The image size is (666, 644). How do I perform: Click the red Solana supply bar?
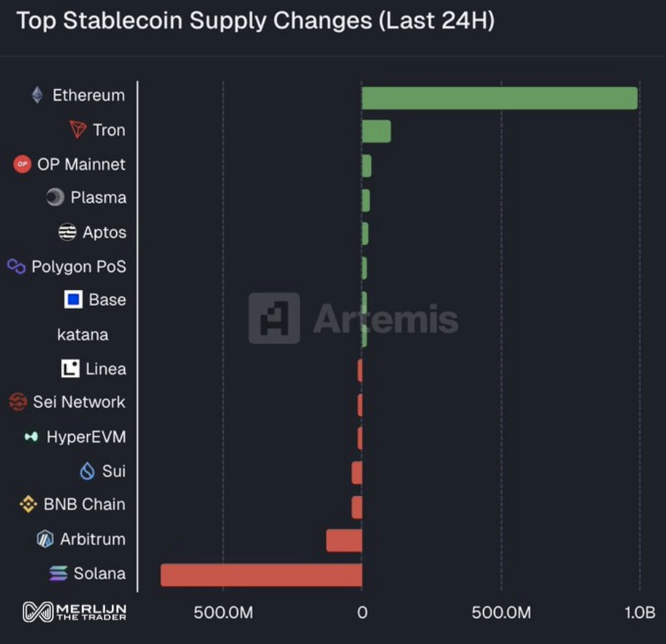261,575
